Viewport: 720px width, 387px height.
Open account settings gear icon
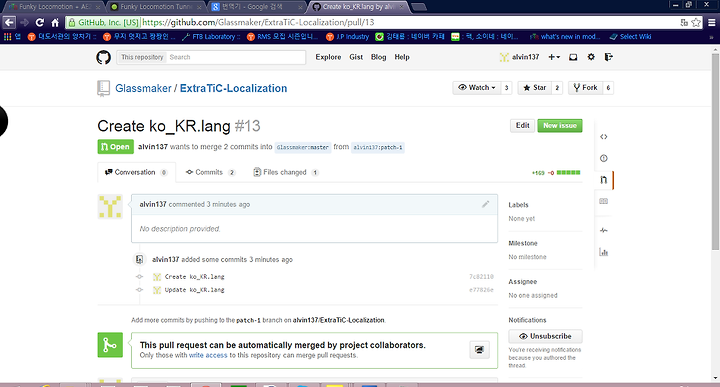coord(591,57)
